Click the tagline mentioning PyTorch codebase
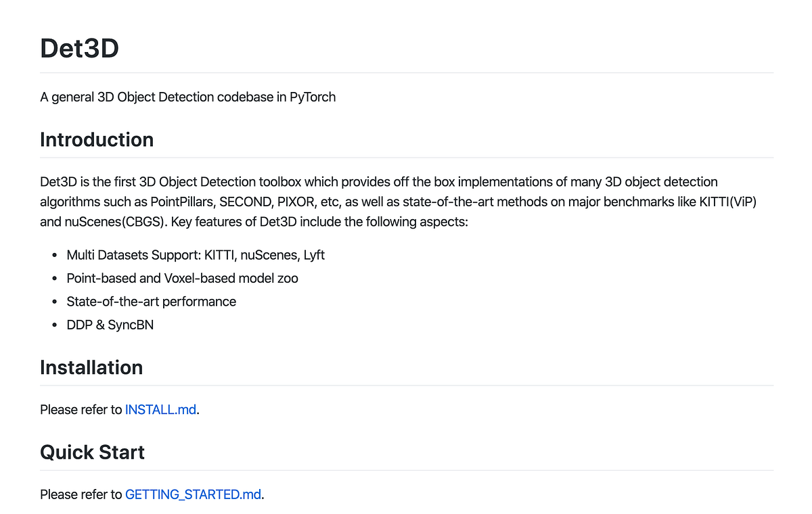 [187, 97]
